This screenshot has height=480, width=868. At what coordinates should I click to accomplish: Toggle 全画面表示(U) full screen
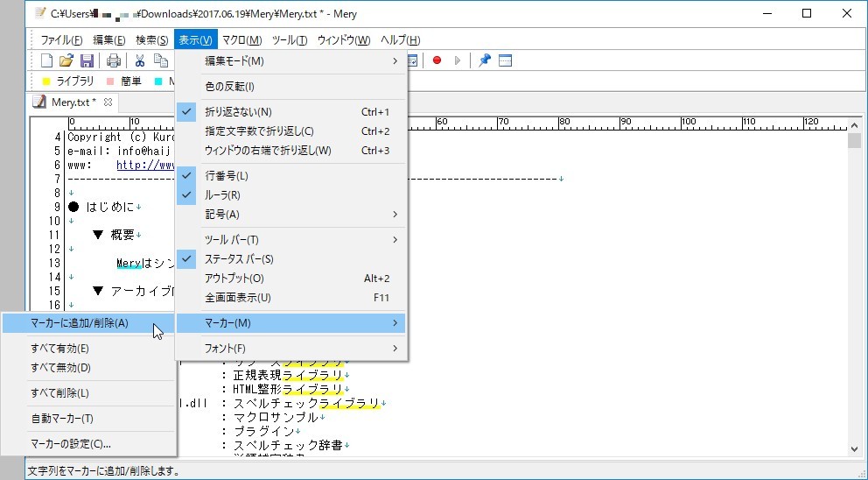[290, 298]
